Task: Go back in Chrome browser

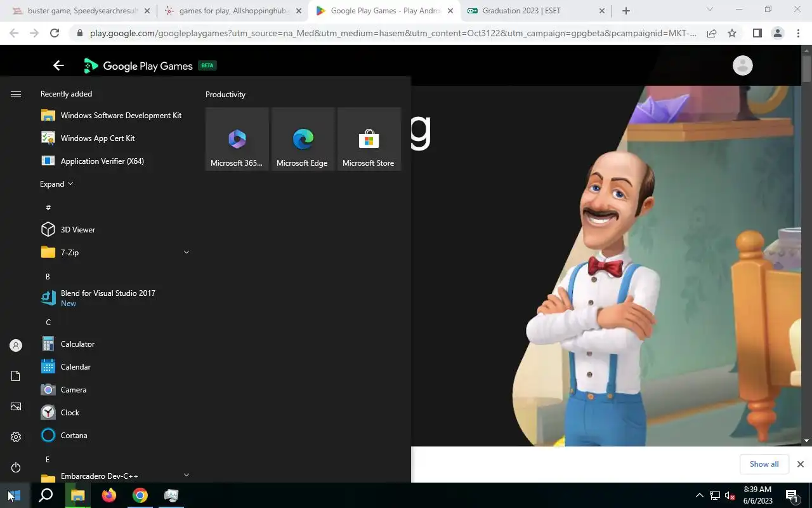Action: click(x=14, y=33)
